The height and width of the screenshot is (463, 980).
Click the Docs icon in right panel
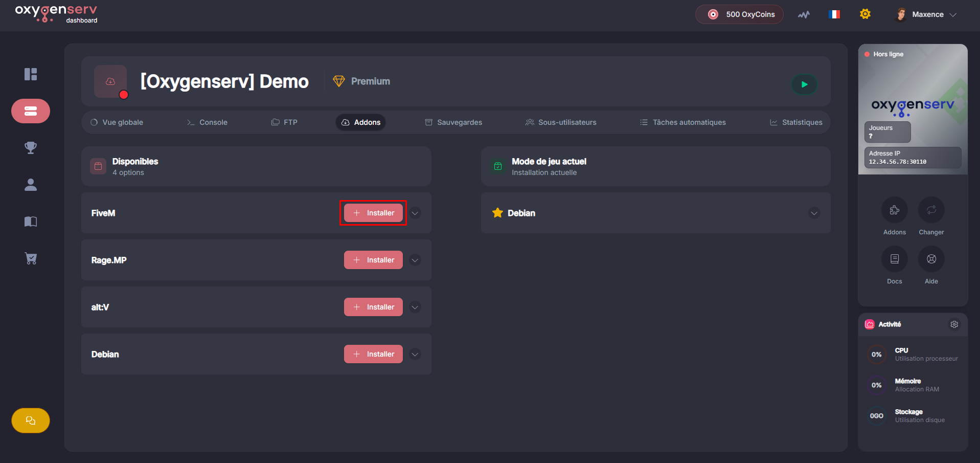pos(894,259)
